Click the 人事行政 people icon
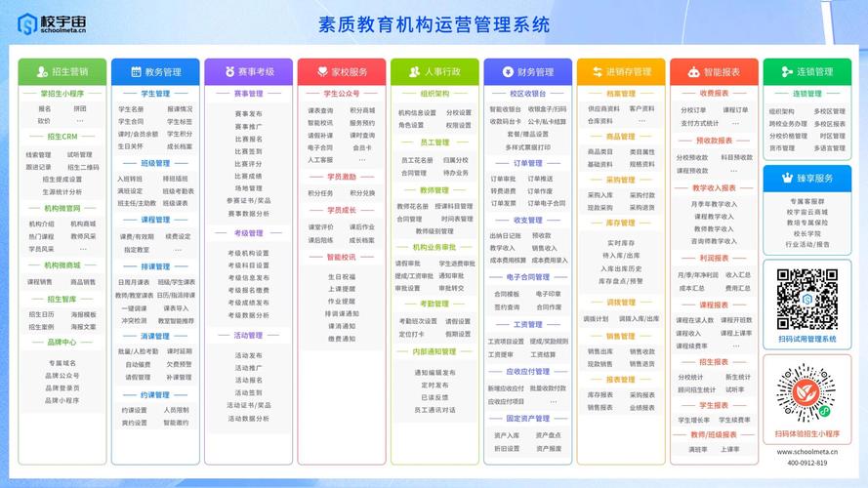Screen dimensions: 868x488 coord(414,72)
